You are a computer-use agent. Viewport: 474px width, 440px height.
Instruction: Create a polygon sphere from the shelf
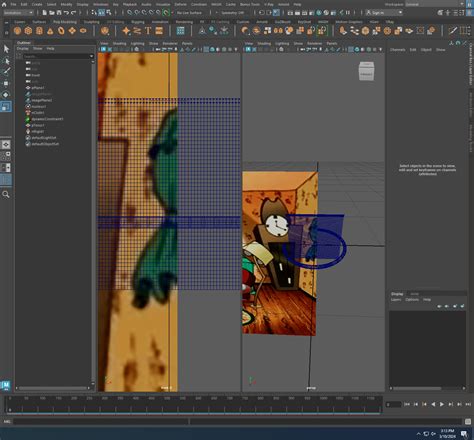17,31
